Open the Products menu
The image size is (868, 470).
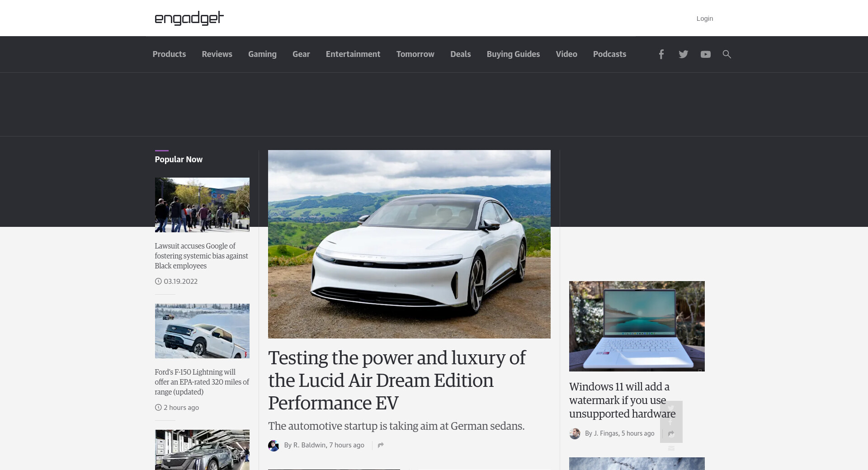pos(169,54)
